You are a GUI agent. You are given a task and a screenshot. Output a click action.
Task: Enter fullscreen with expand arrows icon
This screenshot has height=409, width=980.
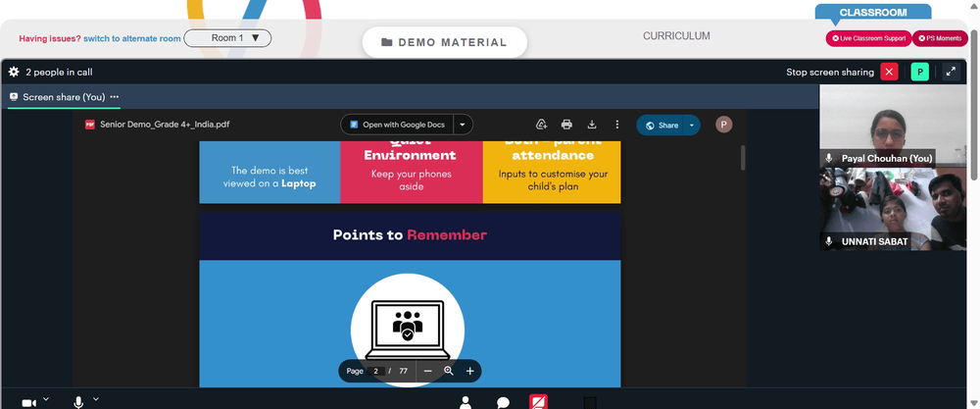point(951,72)
